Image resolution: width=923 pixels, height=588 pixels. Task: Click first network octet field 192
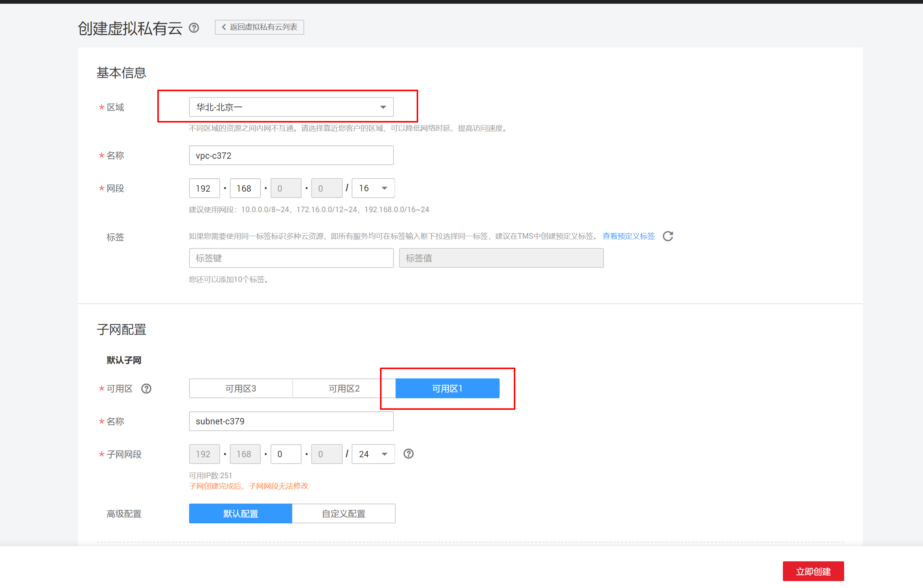[204, 188]
